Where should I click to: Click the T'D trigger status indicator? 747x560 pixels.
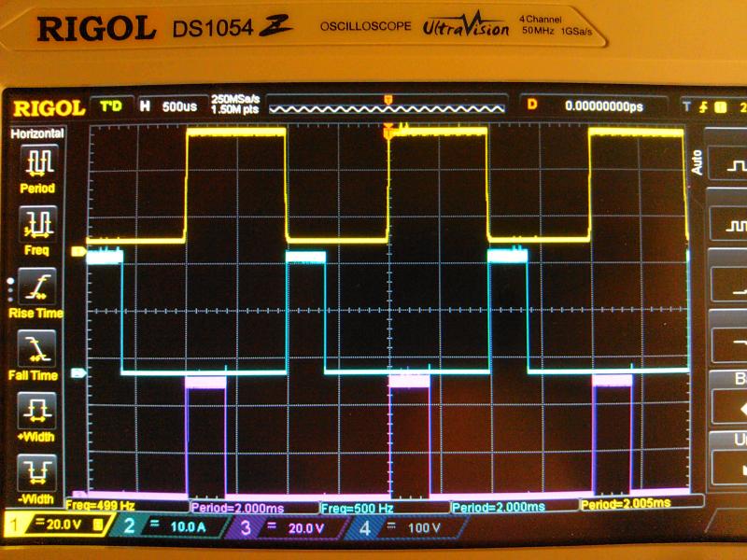[111, 105]
